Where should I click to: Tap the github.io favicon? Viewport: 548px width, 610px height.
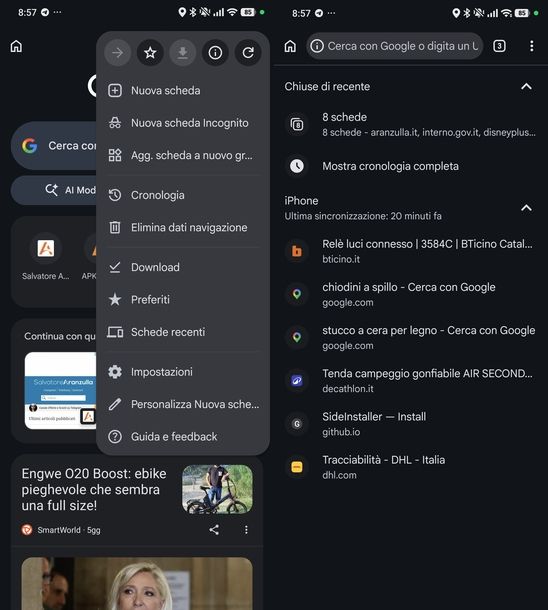pyautogui.click(x=297, y=424)
